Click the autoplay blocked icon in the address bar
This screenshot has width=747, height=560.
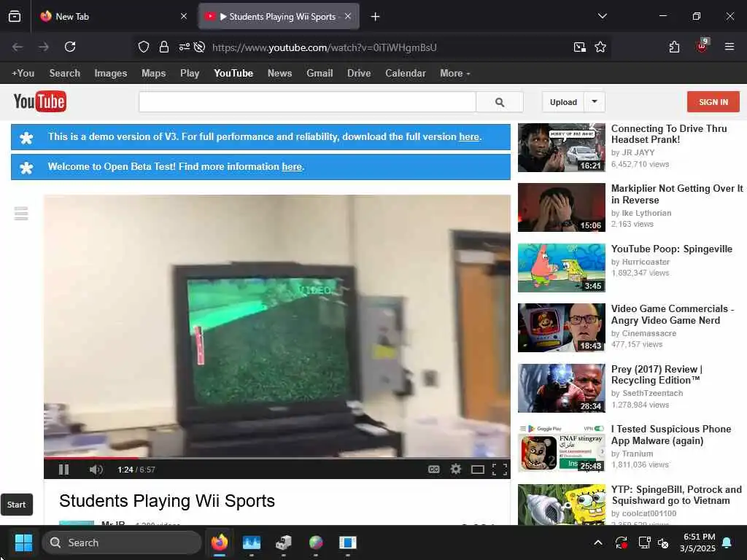(200, 47)
